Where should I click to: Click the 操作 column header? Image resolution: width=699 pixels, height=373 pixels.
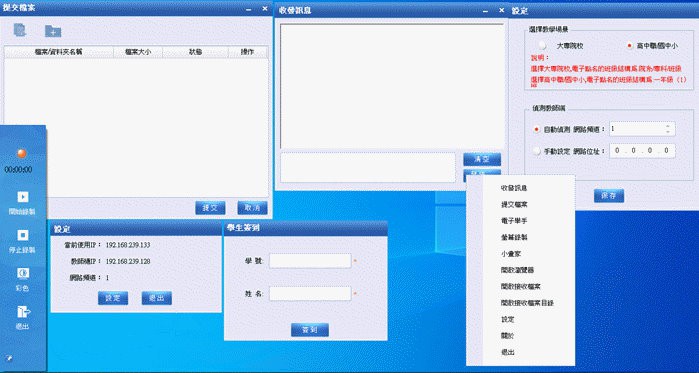tap(247, 52)
